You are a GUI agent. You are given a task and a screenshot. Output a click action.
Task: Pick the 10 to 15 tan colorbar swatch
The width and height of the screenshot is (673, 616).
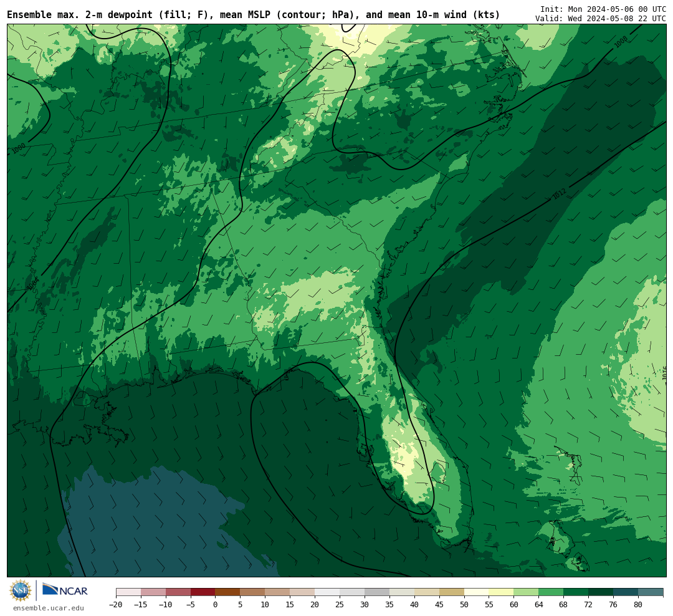click(x=278, y=592)
